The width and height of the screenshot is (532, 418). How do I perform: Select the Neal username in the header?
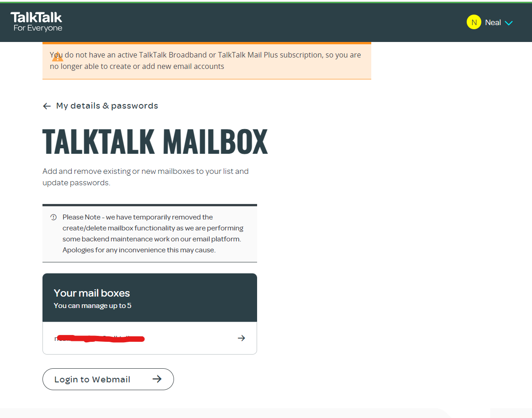point(493,22)
